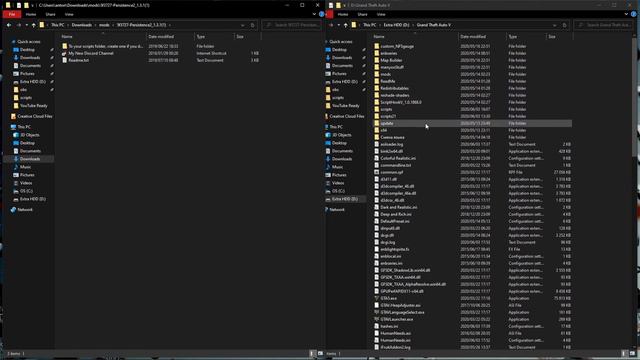Open the View tab in the left Explorer window
640x360 pixels.
click(69, 14)
